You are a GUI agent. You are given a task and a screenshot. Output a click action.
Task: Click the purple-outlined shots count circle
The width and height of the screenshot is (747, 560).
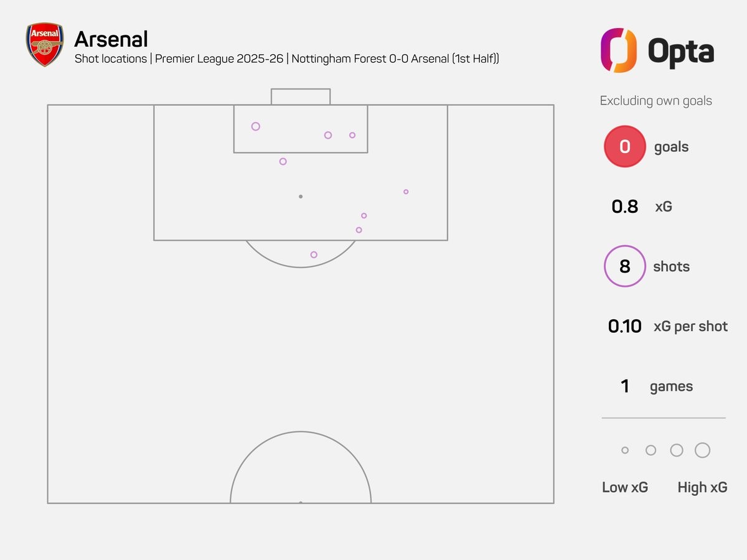click(624, 266)
